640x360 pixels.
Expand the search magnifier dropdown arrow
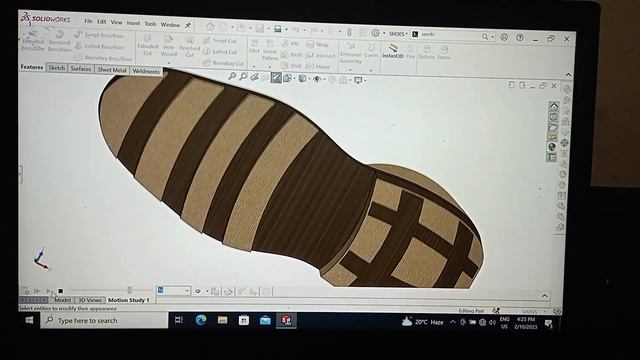(492, 37)
